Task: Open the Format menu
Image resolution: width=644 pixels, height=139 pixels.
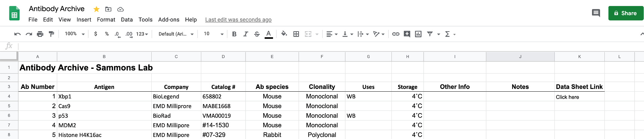Action: point(106,19)
